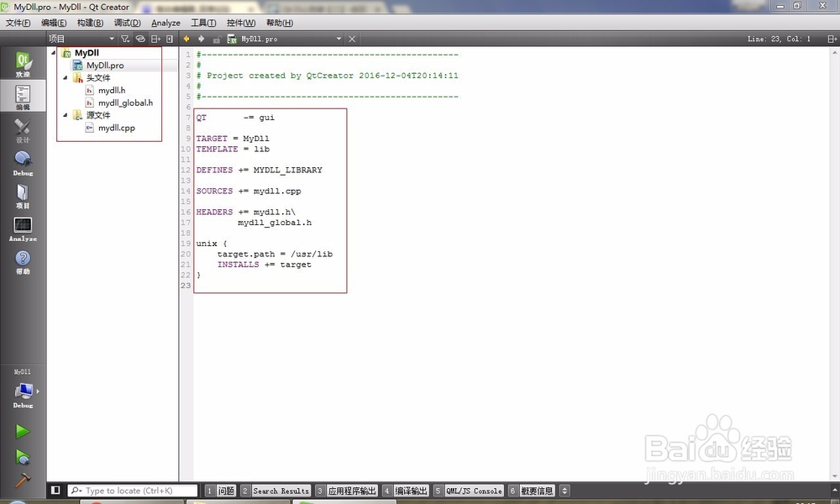Place cursor on TEMPLATE = lib line
This screenshot has height=504, width=840.
[233, 150]
